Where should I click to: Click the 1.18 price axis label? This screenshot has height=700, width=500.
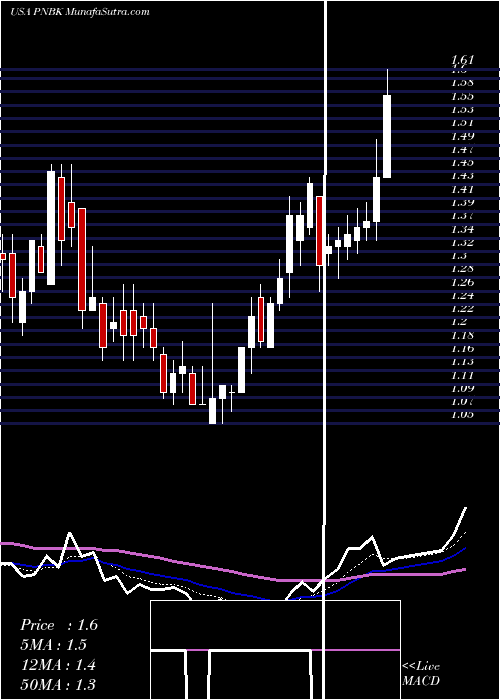coord(462,335)
